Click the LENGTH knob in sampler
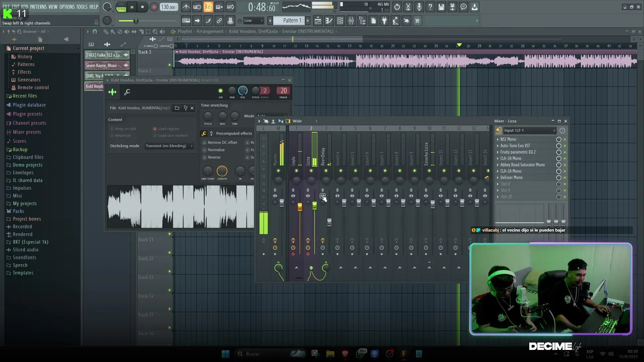 pyautogui.click(x=222, y=171)
